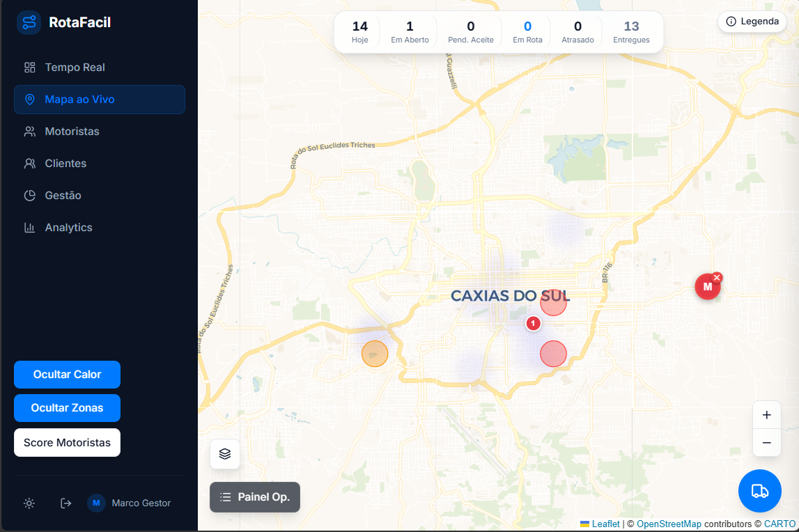
Task: Click the RotaFacil logo icon
Action: (x=29, y=23)
